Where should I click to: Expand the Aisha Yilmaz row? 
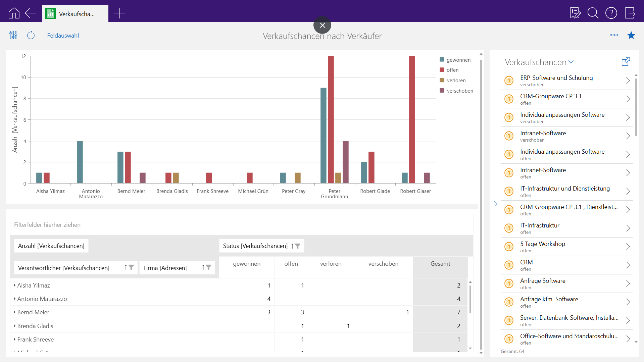15,285
